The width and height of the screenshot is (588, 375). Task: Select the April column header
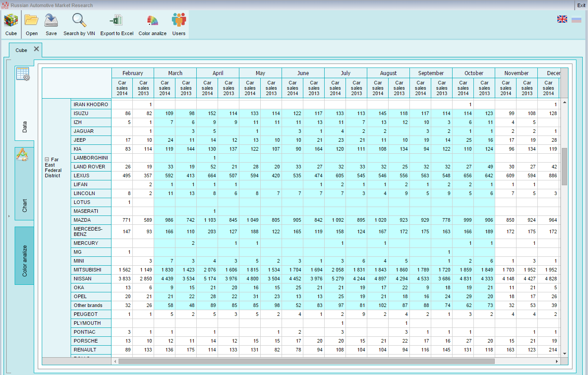(x=218, y=73)
